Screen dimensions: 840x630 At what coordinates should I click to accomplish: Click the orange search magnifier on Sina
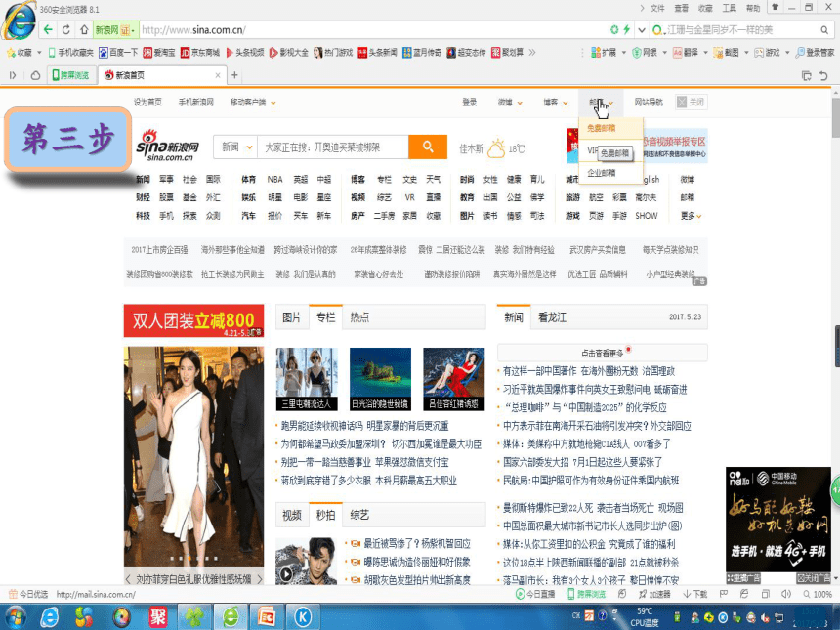click(428, 147)
